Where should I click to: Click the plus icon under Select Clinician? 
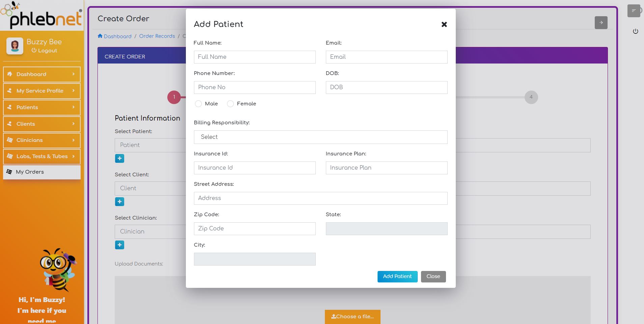119,245
